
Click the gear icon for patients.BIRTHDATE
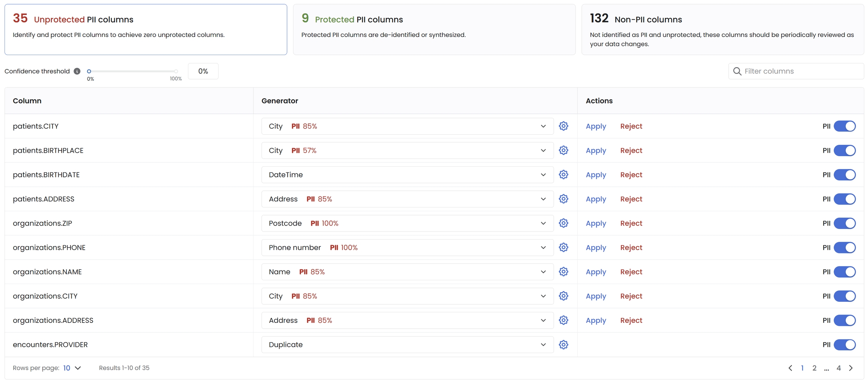(x=563, y=175)
